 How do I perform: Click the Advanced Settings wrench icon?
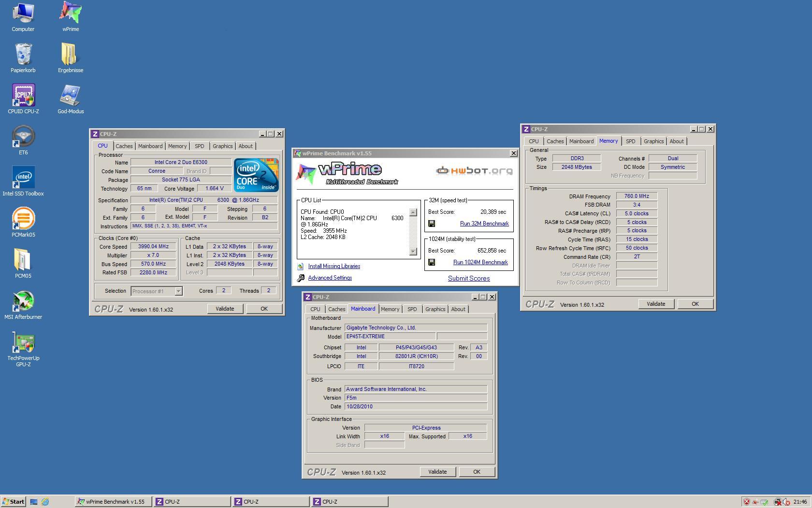[x=301, y=278]
